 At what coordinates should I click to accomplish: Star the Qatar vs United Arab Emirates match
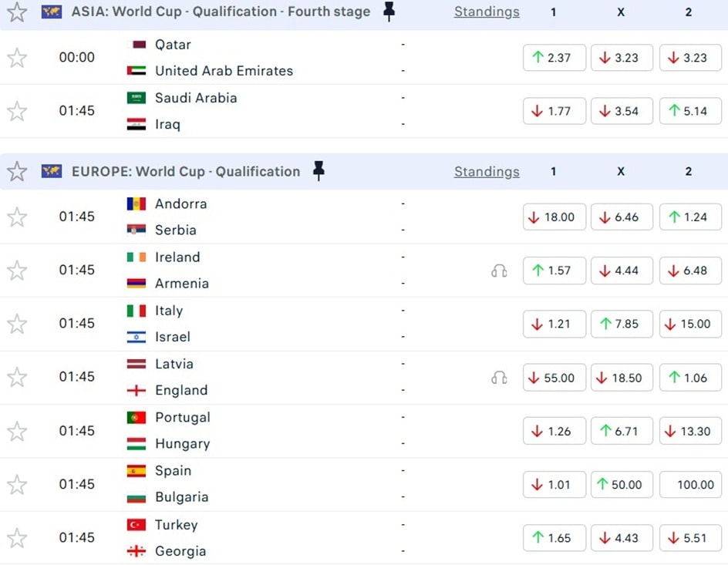(x=17, y=58)
